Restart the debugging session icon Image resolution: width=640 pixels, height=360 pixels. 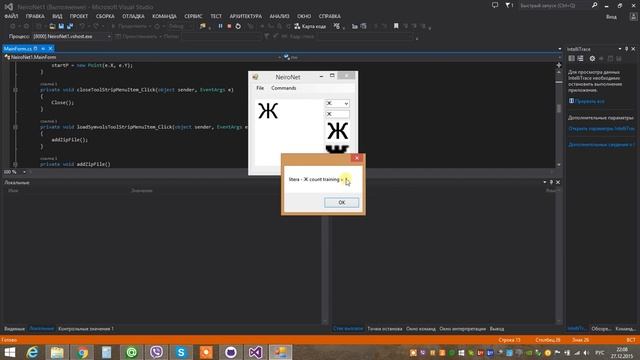pos(238,26)
